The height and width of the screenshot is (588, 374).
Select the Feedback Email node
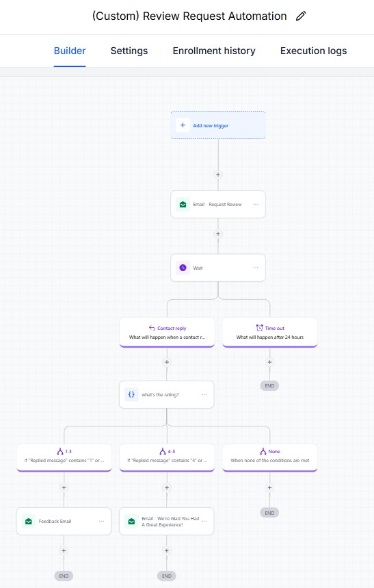[x=64, y=521]
